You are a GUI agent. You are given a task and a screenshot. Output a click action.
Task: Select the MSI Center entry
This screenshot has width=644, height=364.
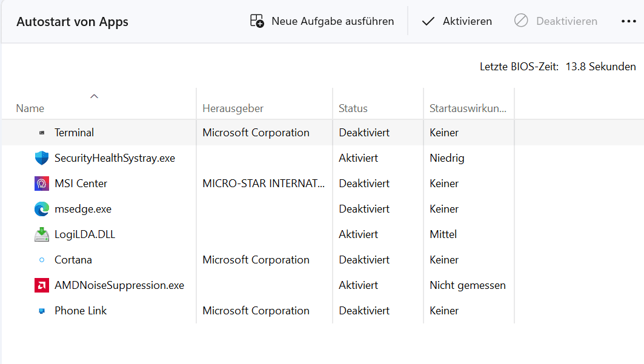click(x=81, y=184)
